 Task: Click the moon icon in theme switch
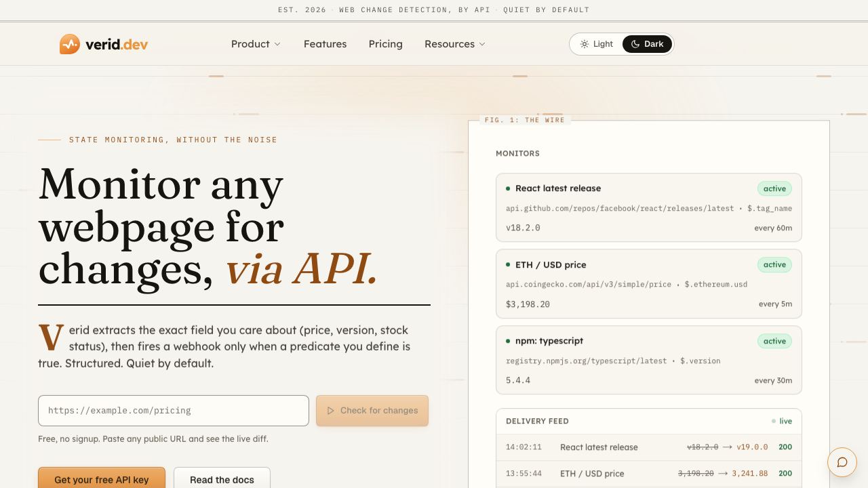click(x=635, y=44)
